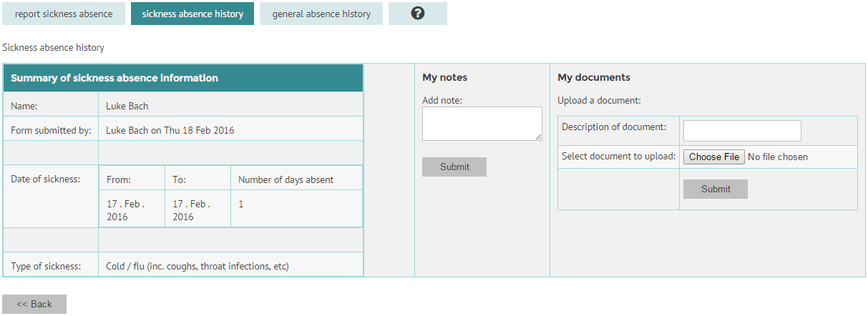
Task: Submit the note under My notes
Action: pos(454,167)
